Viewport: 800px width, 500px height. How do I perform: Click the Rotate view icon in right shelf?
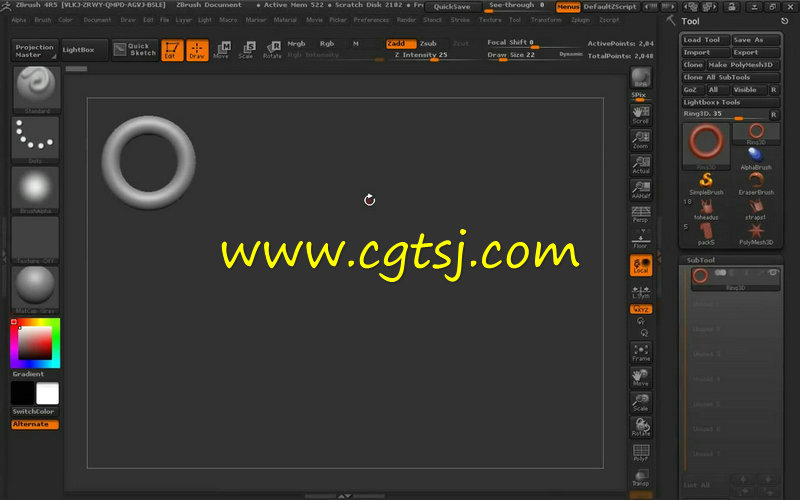[x=641, y=427]
